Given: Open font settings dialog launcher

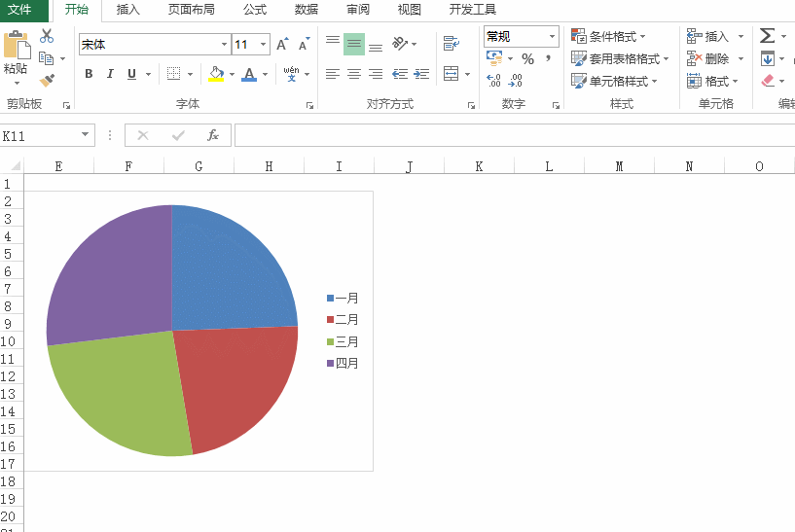Looking at the screenshot, I should tap(309, 105).
